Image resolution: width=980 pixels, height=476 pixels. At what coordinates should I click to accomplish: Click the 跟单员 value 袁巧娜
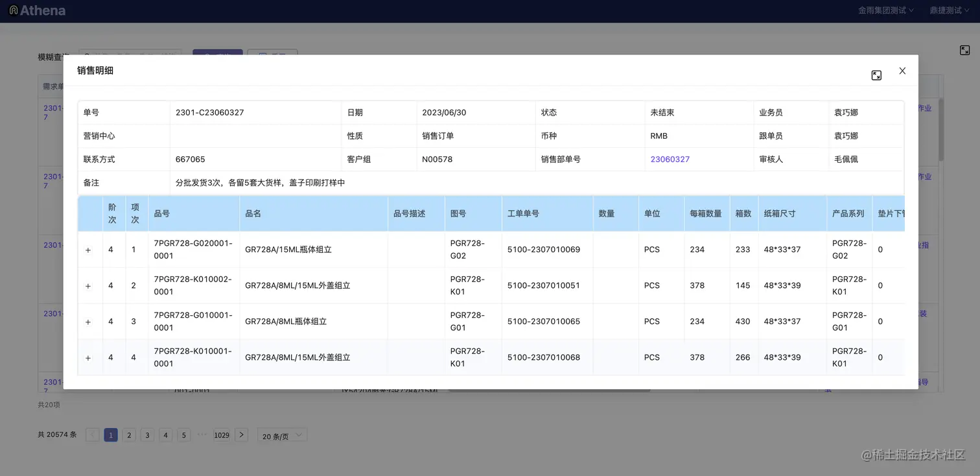[846, 136]
